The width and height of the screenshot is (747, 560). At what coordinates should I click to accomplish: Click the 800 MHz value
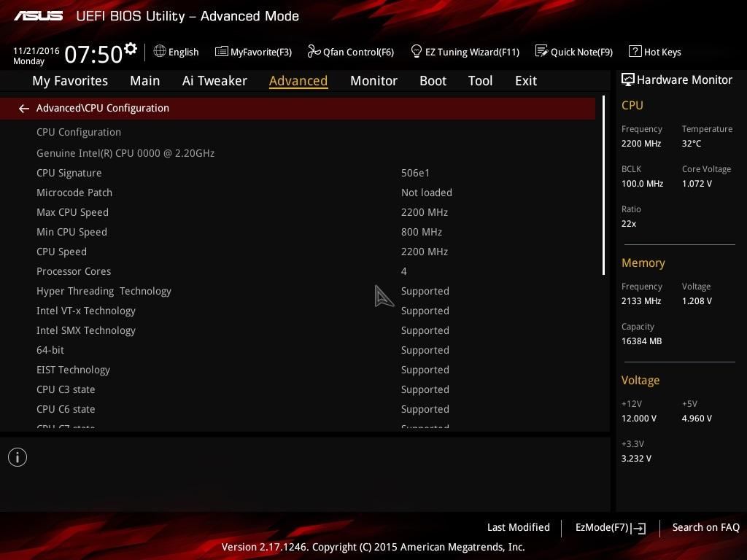coord(422,232)
